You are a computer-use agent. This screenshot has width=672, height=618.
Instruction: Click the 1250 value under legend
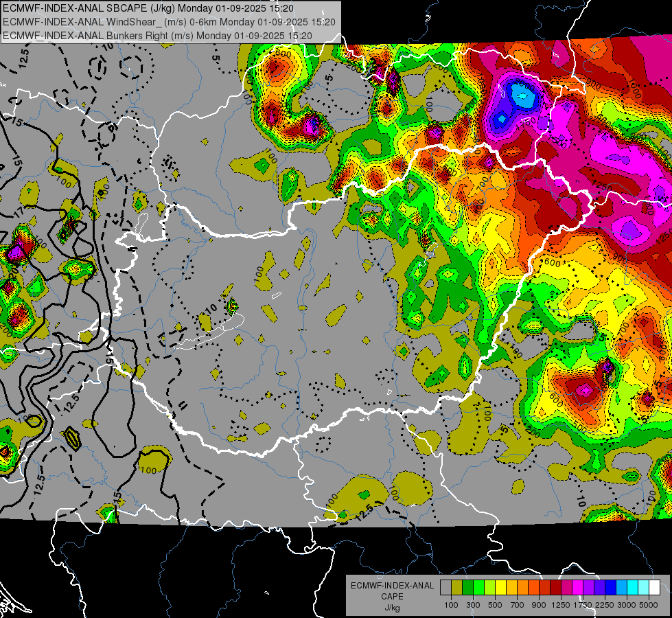pyautogui.click(x=561, y=605)
